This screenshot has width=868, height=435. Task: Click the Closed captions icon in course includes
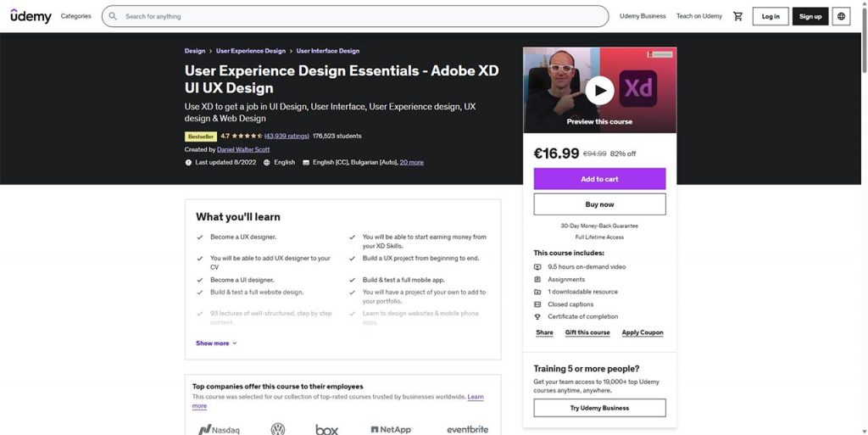pos(537,304)
